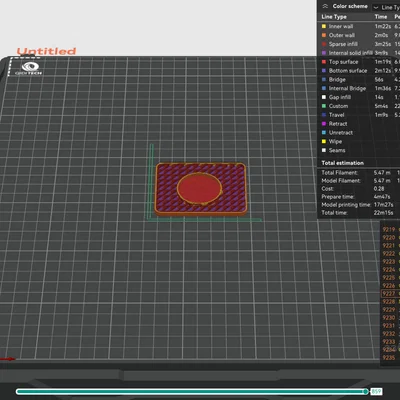
Task: Click the magenta Retract color square
Action: click(x=324, y=124)
